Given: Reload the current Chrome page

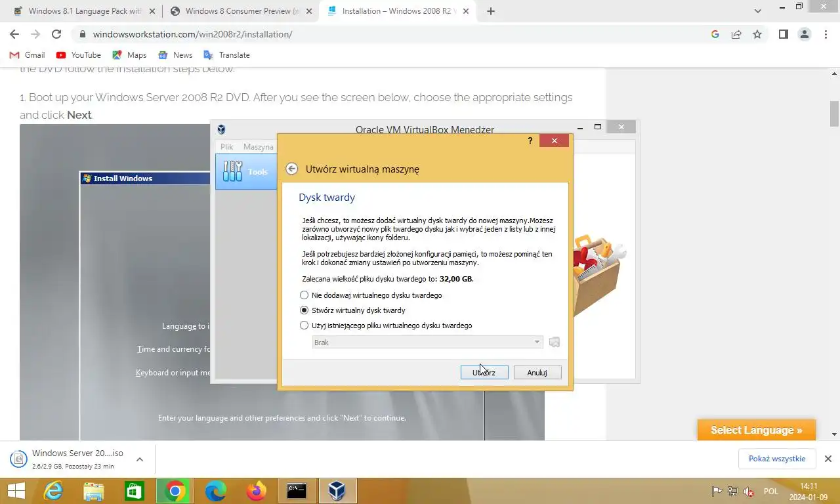Looking at the screenshot, I should [56, 34].
